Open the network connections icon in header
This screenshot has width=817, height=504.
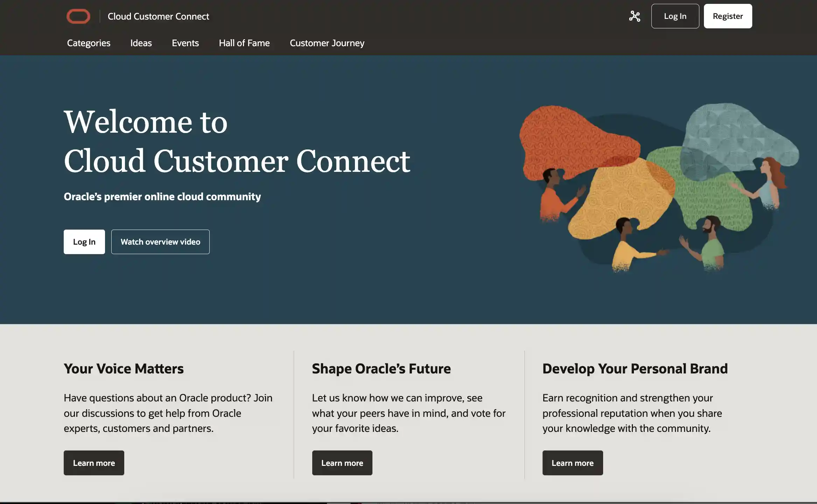634,16
